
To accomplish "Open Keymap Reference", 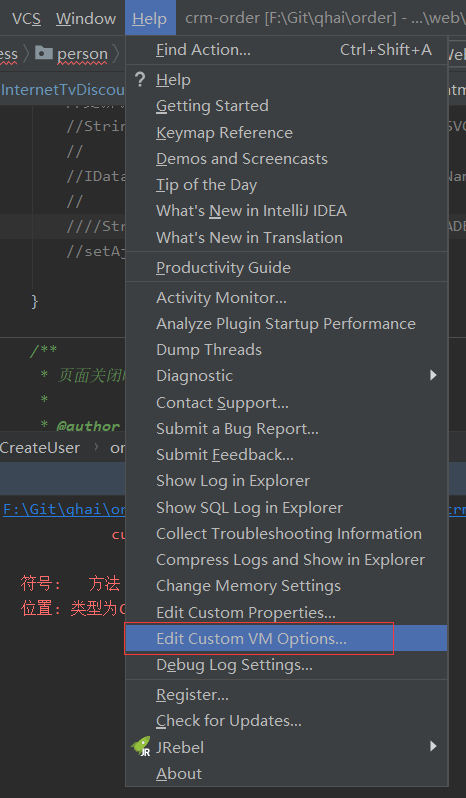I will tap(286, 133).
